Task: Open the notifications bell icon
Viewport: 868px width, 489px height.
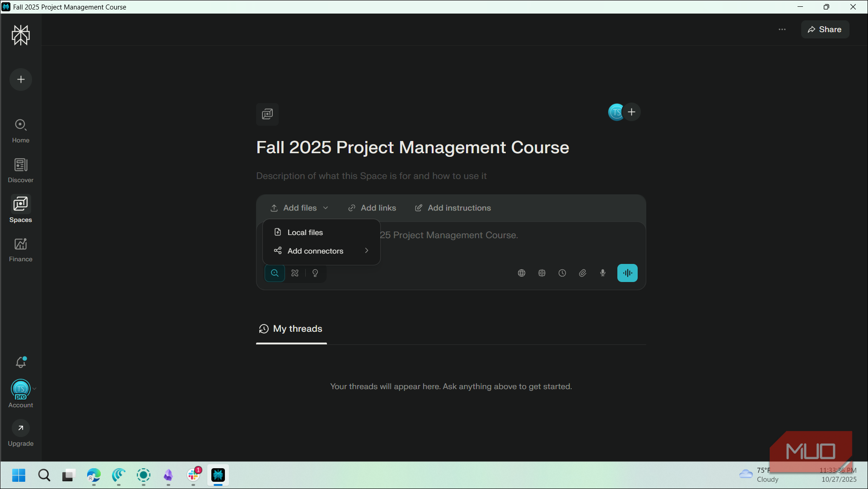Action: pos(21,362)
